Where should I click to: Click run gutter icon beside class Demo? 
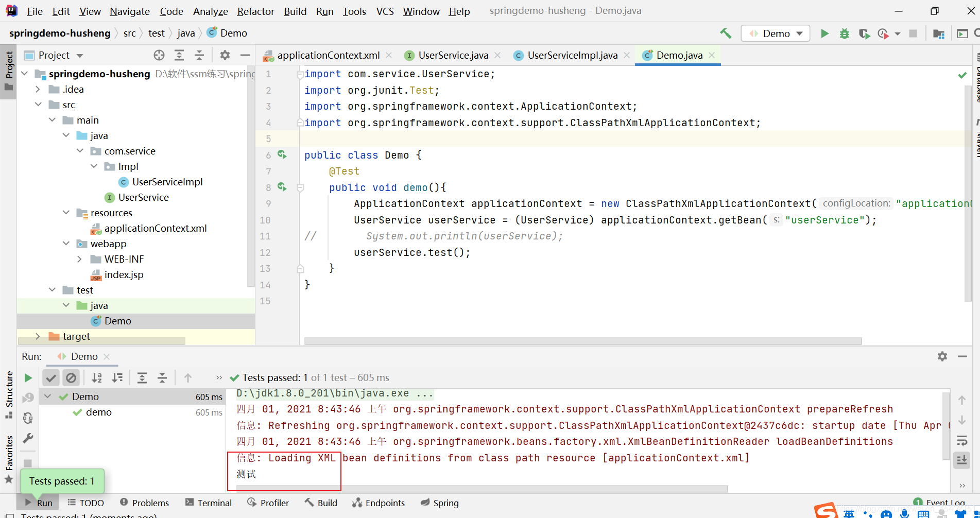tap(282, 154)
